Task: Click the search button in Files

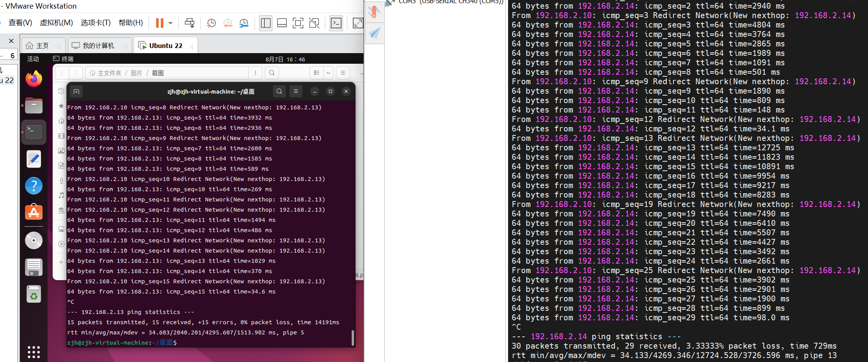Action: (272, 73)
